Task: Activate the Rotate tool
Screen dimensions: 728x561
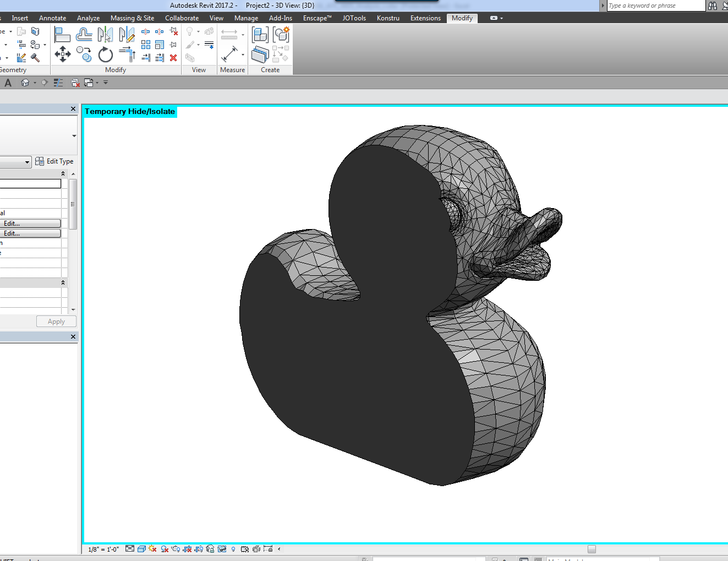Action: pyautogui.click(x=105, y=54)
